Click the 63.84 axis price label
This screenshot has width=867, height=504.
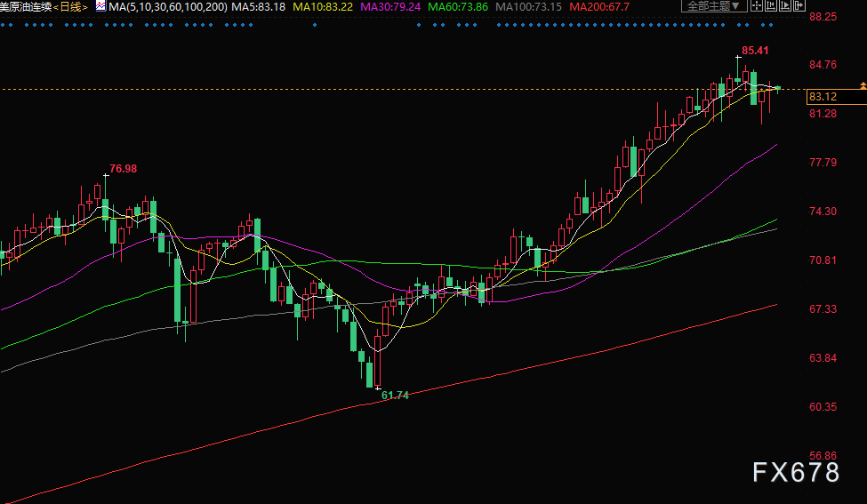[823, 357]
